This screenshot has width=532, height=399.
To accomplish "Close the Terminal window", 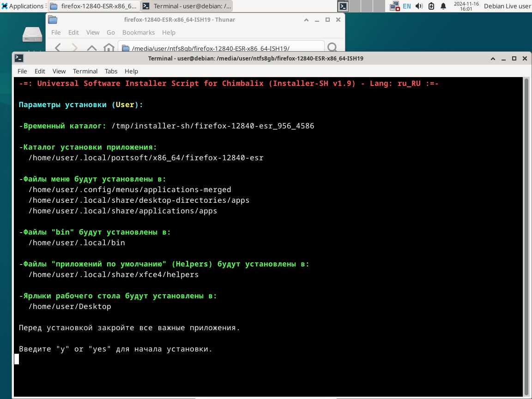I will click(x=525, y=58).
